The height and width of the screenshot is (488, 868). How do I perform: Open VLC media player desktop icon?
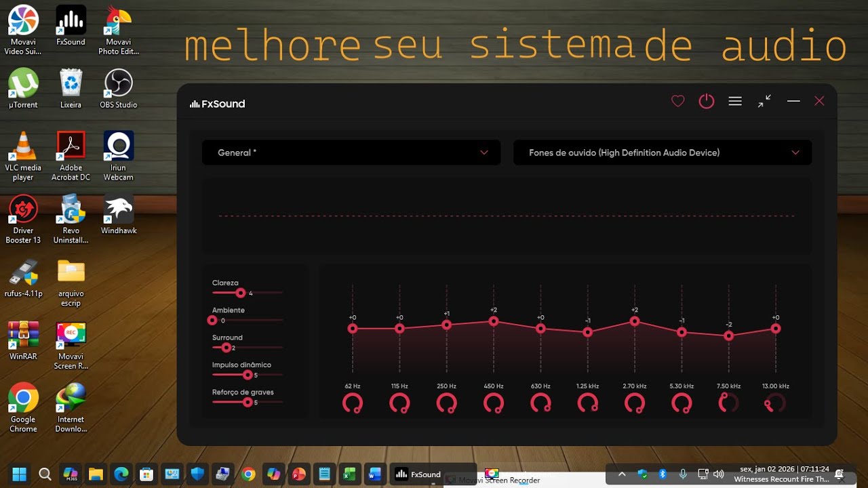tap(23, 156)
